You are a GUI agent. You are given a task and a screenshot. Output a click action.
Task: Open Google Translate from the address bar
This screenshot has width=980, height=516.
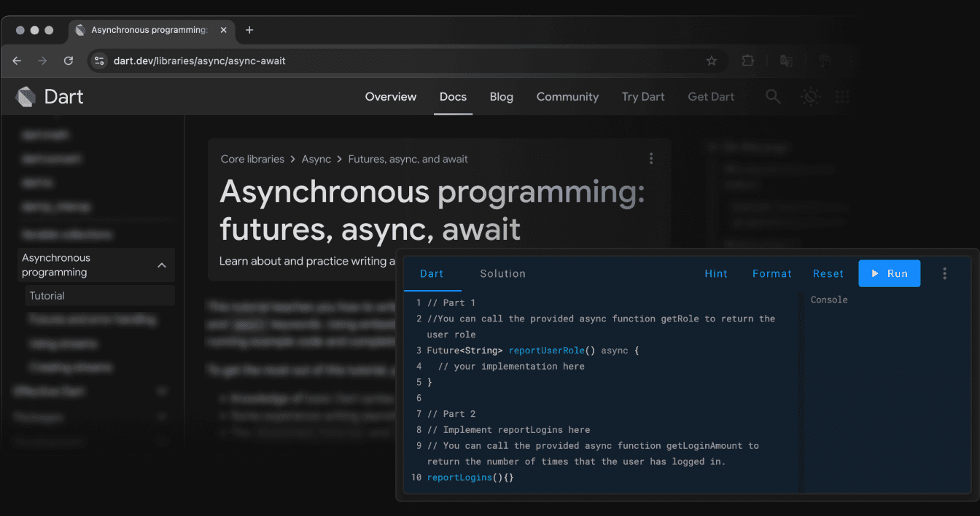tap(786, 61)
